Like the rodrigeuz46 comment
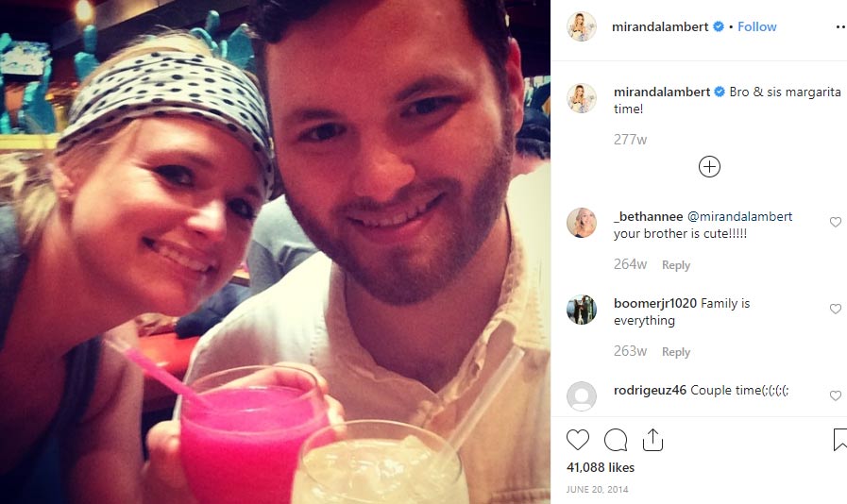This screenshot has width=847, height=504. [835, 395]
